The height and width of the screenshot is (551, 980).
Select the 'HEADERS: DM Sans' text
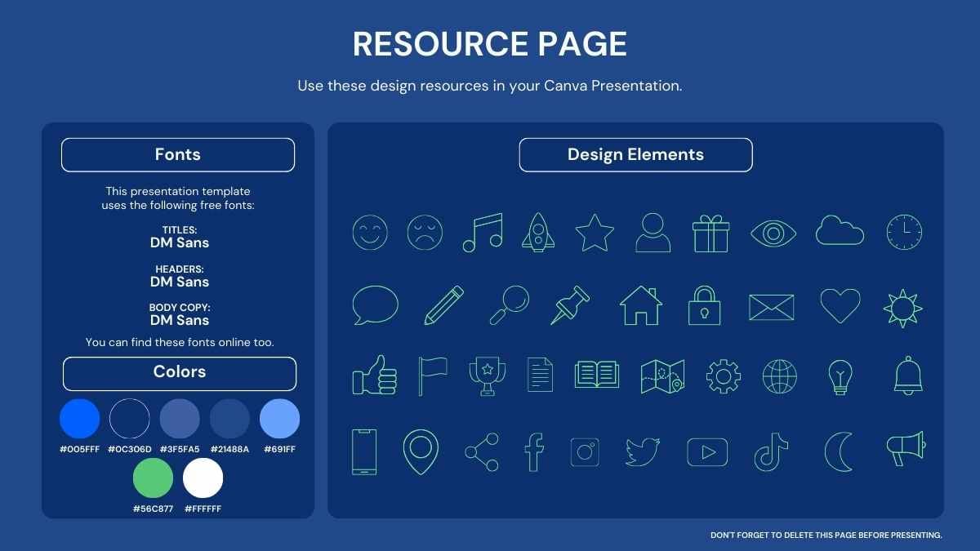180,276
